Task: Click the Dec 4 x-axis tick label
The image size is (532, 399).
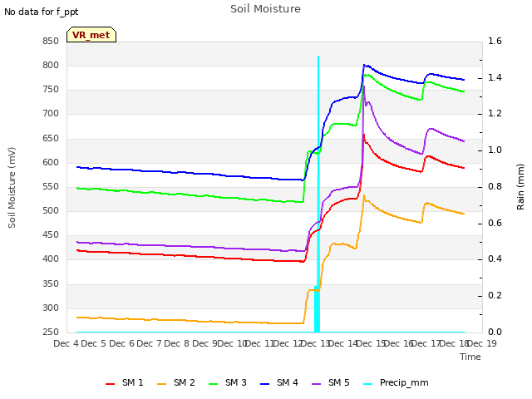Action: (x=66, y=343)
